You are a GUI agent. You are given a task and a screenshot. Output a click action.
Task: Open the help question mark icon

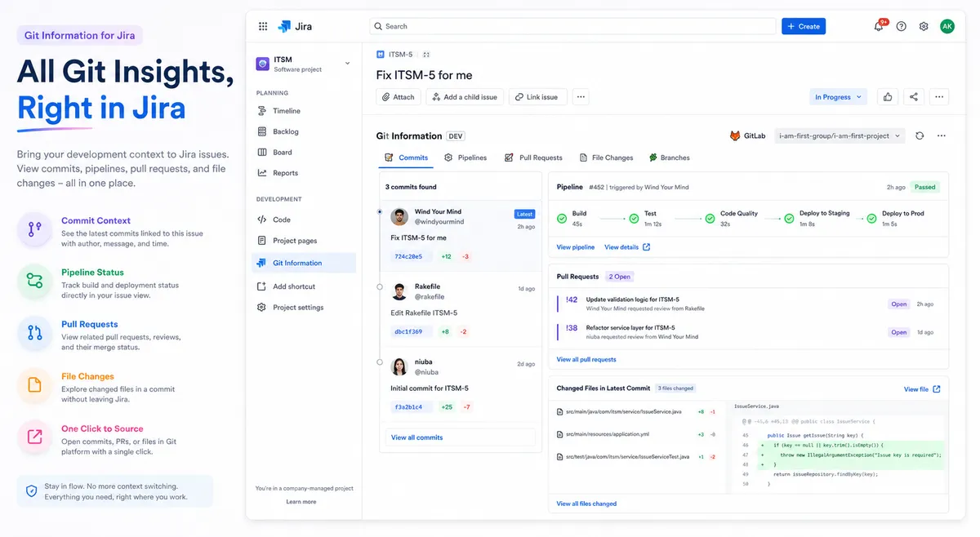pos(901,26)
